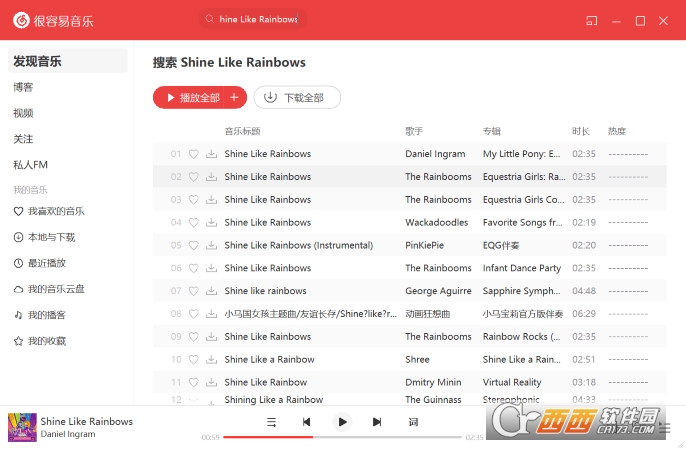Show lyrics with the 词 button
Viewport: 686px width, 450px height.
413,422
